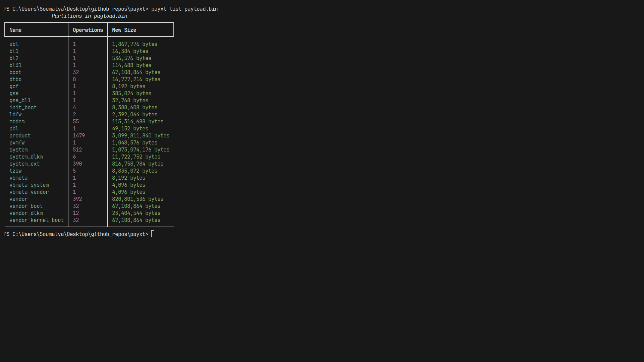Screen dimensions: 644x362
Task: Click the size '16,777,216 bytes' of dtbo
Action: point(136,79)
